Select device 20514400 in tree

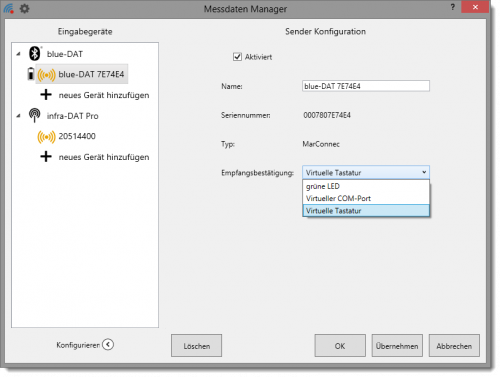pos(77,136)
